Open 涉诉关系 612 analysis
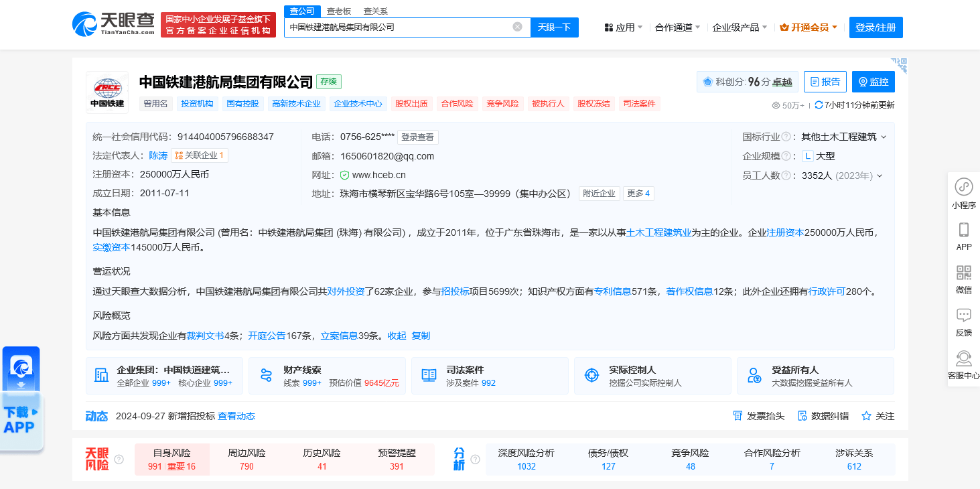This screenshot has width=980, height=489. click(x=854, y=460)
